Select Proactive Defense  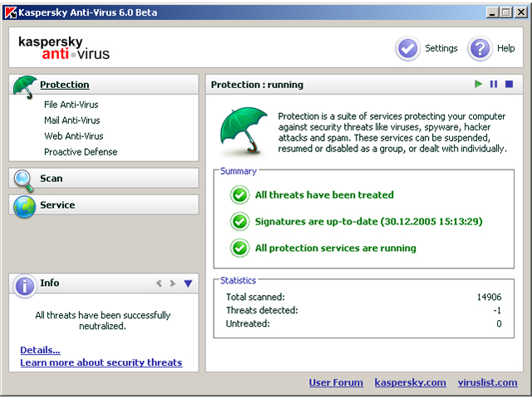(x=81, y=152)
